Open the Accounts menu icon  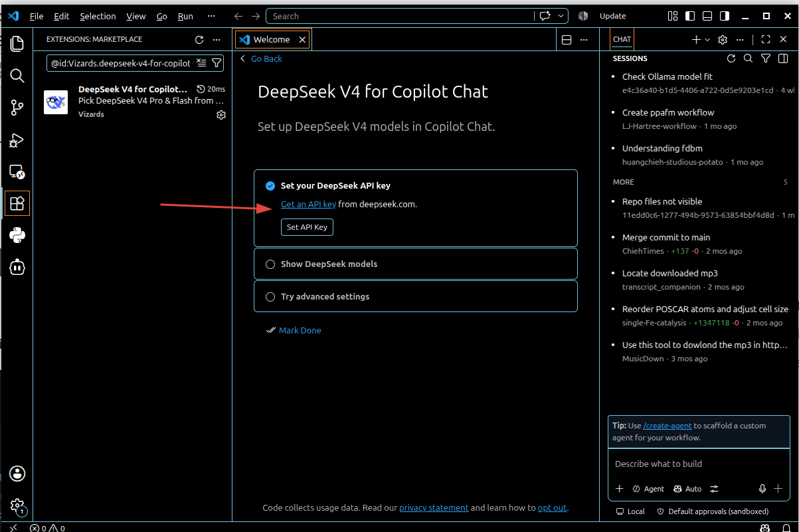pyautogui.click(x=17, y=474)
